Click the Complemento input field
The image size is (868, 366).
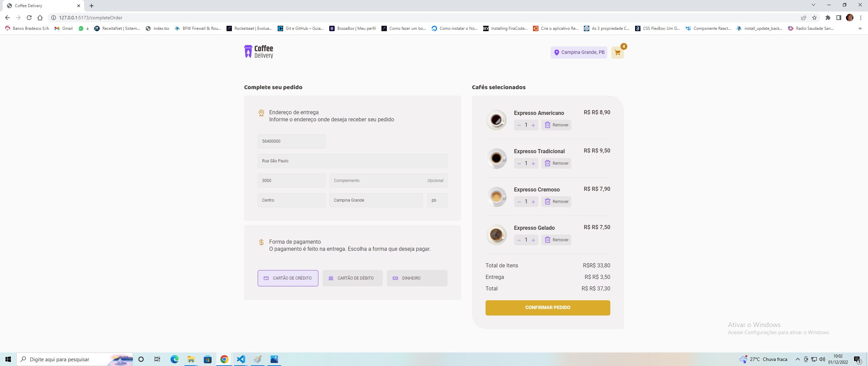coord(376,181)
